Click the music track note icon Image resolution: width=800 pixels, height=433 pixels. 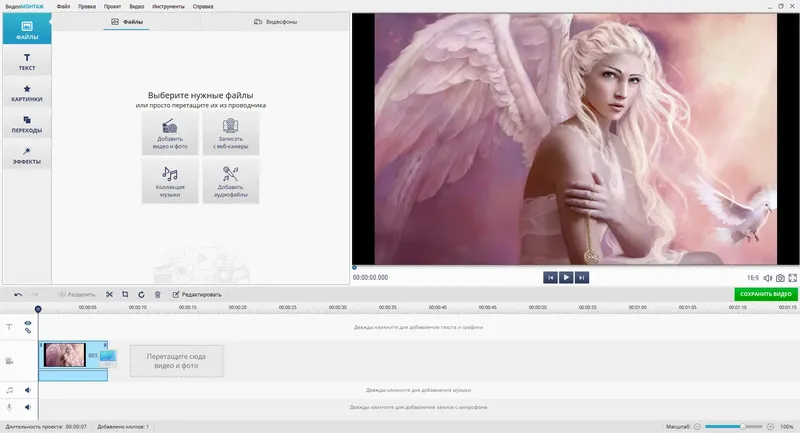[x=9, y=390]
